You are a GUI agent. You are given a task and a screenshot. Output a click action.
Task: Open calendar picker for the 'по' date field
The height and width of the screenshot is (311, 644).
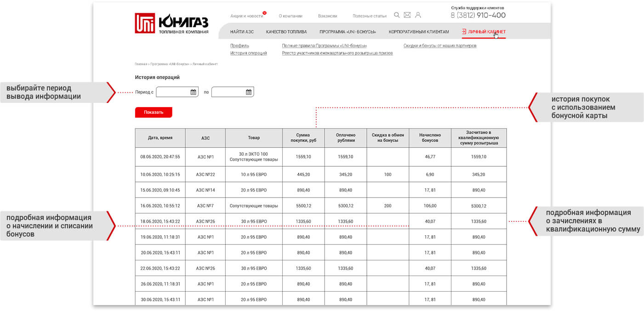[x=249, y=92]
